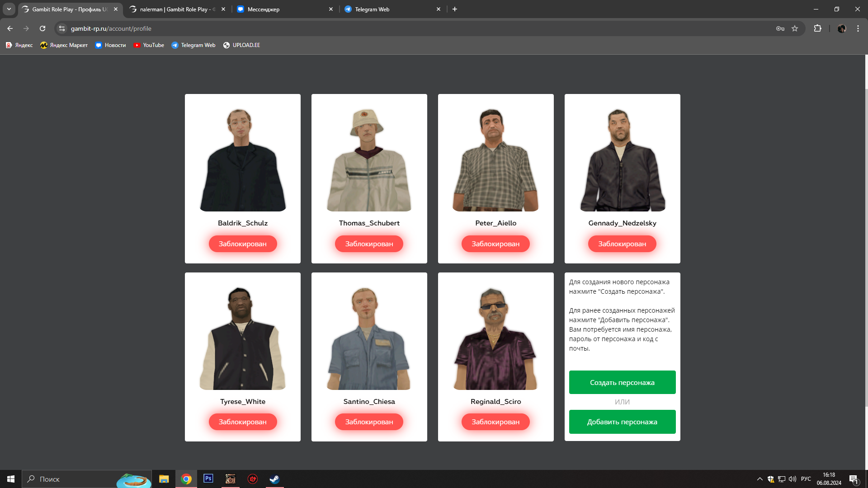The width and height of the screenshot is (868, 488).
Task: Click the Tyrese_White character image
Action: coord(243,338)
